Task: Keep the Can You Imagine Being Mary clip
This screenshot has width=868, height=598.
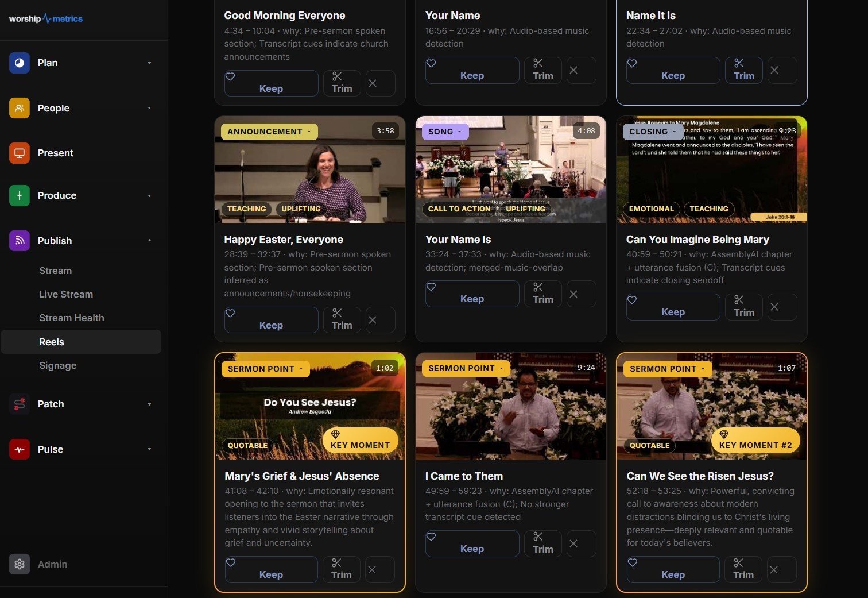Action: click(x=673, y=307)
